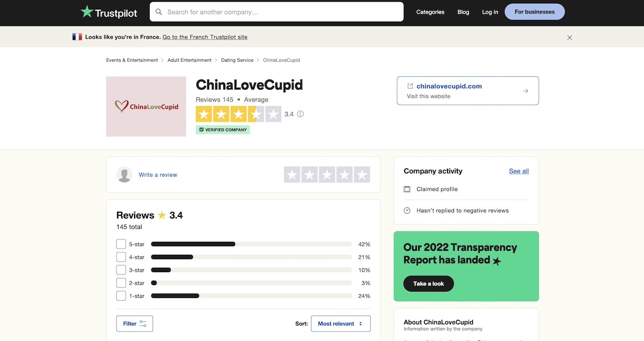Open the Most relevant sort dropdown
The width and height of the screenshot is (644, 341).
coord(341,323)
